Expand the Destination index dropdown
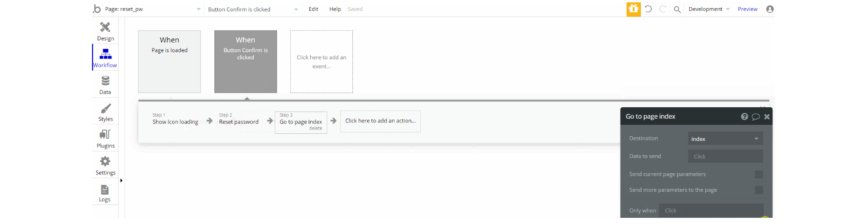Image resolution: width=868 pixels, height=224 pixels. 726,139
